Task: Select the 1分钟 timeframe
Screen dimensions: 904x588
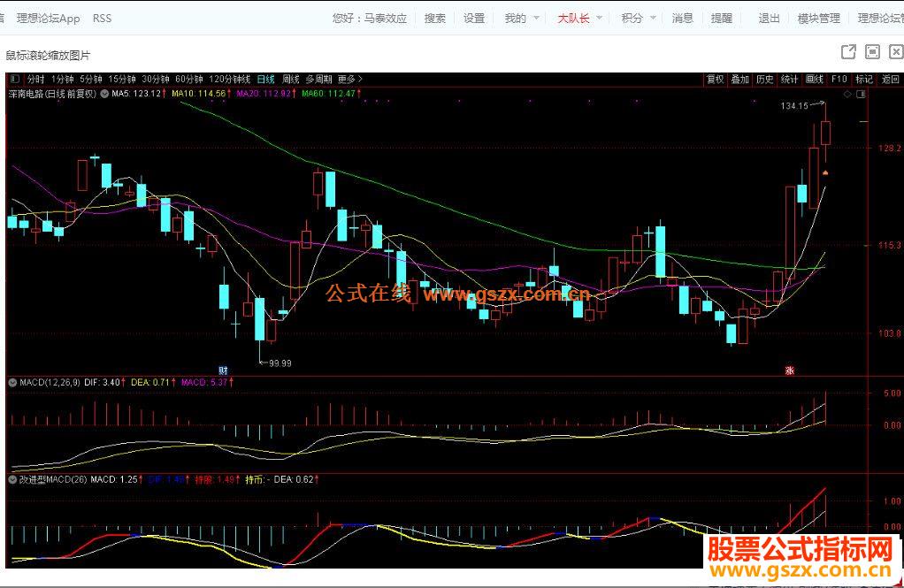Action: click(62, 79)
